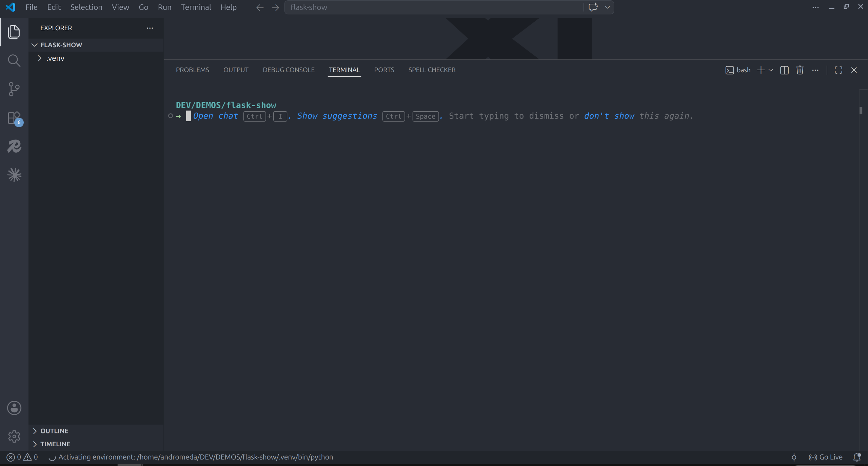Click the terminal command decoration circle
Viewport: 868px width, 466px height.
point(171,116)
